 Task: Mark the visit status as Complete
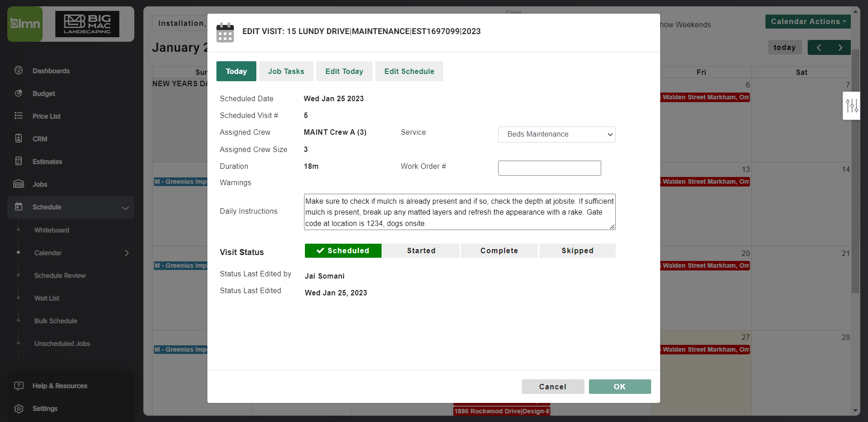coord(499,250)
